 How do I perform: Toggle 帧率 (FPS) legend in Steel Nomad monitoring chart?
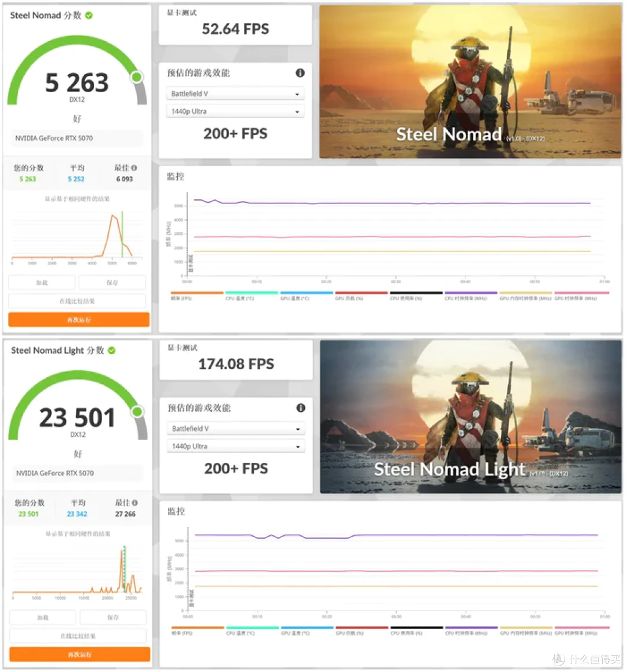[x=197, y=295]
